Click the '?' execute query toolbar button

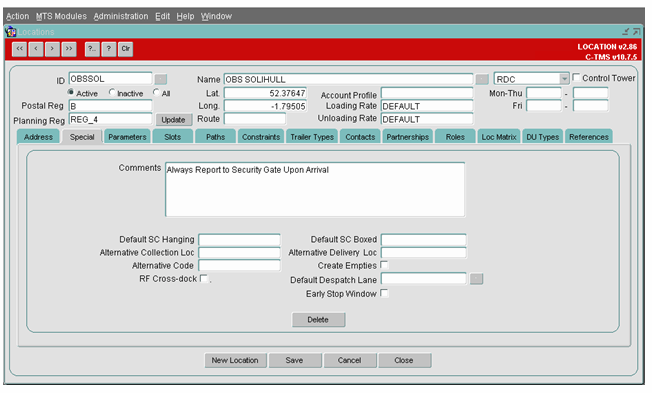pos(109,49)
